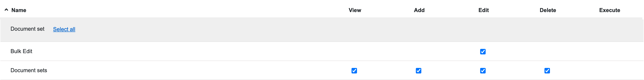
Task: Select the Edit column header
Action: click(x=483, y=10)
